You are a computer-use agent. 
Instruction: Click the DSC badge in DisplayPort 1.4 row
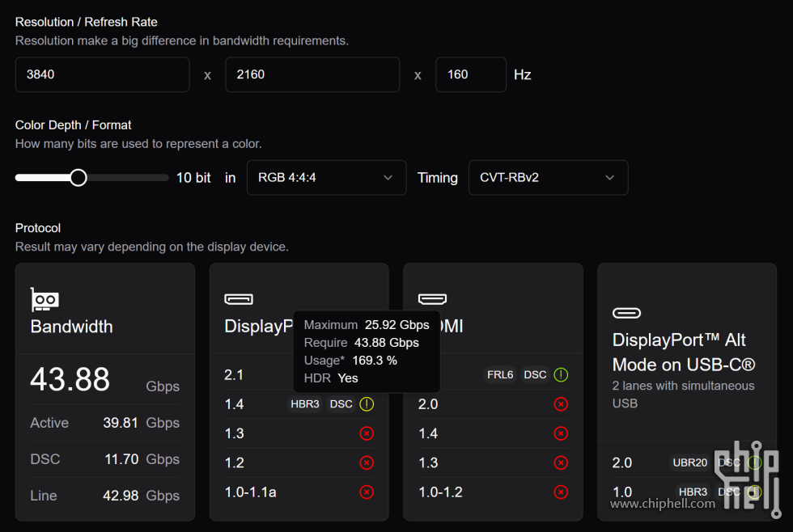pyautogui.click(x=341, y=404)
